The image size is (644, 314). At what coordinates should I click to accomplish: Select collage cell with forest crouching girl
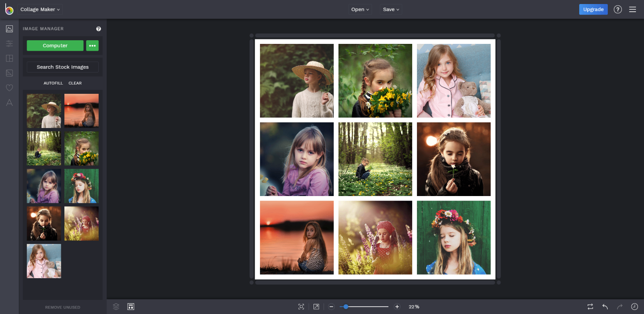375,159
